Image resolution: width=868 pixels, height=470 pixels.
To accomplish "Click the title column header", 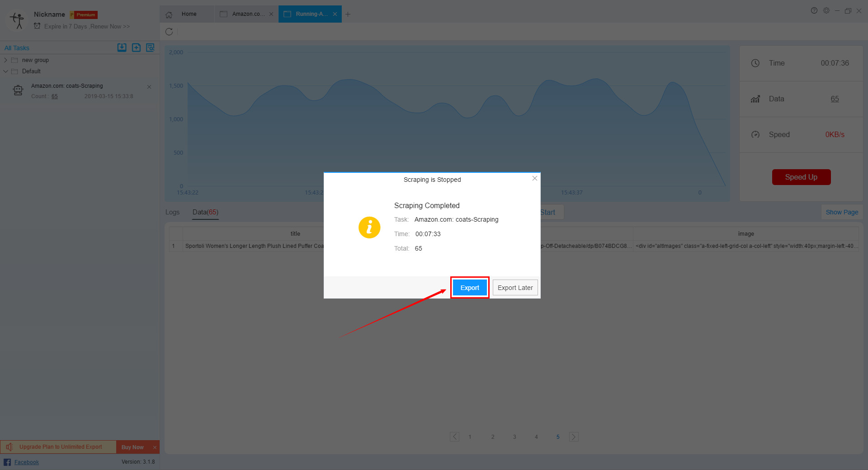I will (295, 234).
